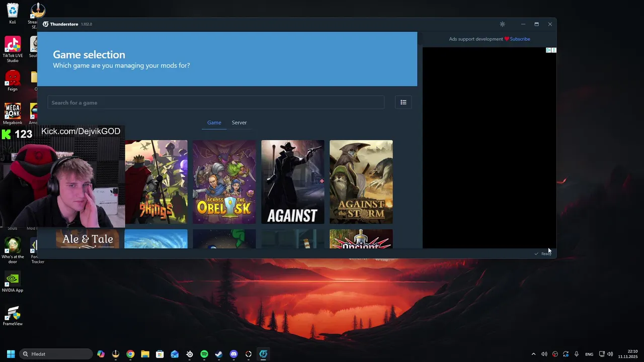644x362 pixels.
Task: Open SteelSeries app from the taskbar
Action: click(x=190, y=354)
